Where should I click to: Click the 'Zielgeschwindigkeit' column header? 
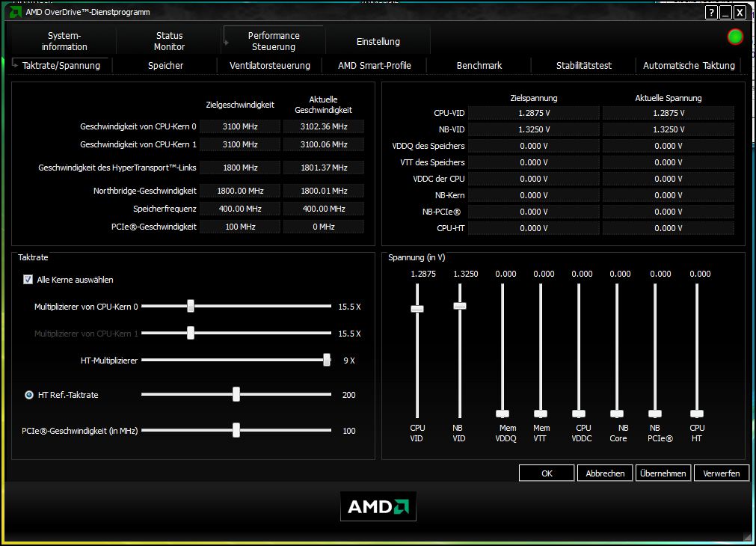[x=240, y=105]
